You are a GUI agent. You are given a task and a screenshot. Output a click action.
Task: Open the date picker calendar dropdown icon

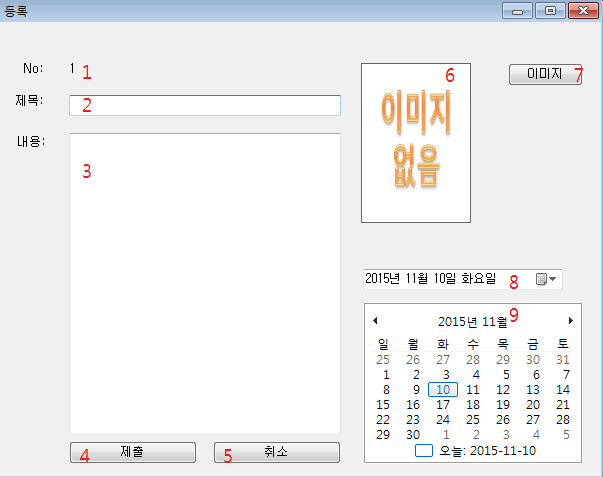point(546,279)
